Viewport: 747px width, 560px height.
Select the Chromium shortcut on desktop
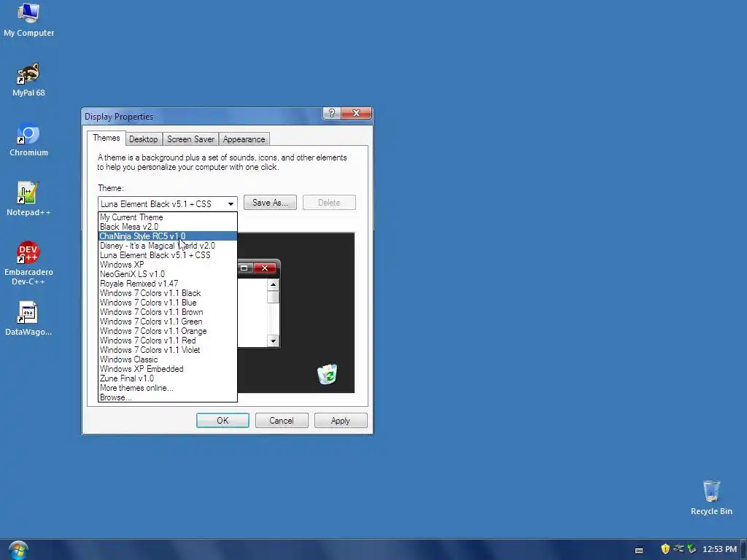(28, 139)
